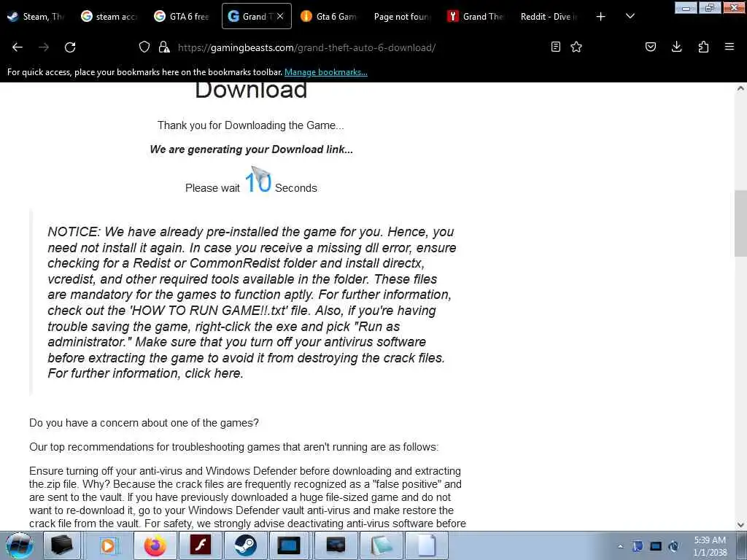This screenshot has height=560, width=747.
Task: Go back to the previous page
Action: tap(18, 47)
